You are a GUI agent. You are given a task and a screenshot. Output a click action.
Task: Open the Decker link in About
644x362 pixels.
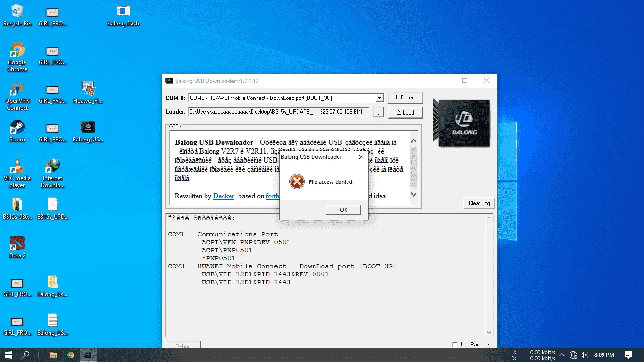point(223,196)
